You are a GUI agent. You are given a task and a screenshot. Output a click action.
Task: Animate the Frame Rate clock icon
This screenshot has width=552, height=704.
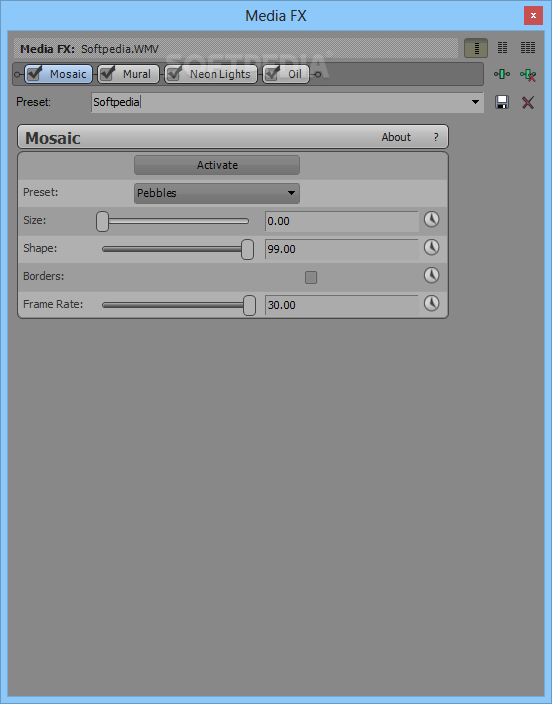(431, 303)
